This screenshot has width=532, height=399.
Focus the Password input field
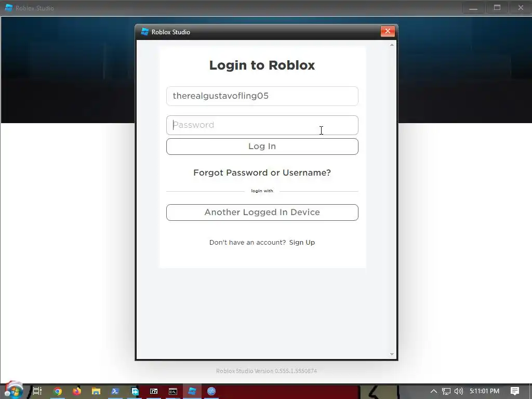262,125
